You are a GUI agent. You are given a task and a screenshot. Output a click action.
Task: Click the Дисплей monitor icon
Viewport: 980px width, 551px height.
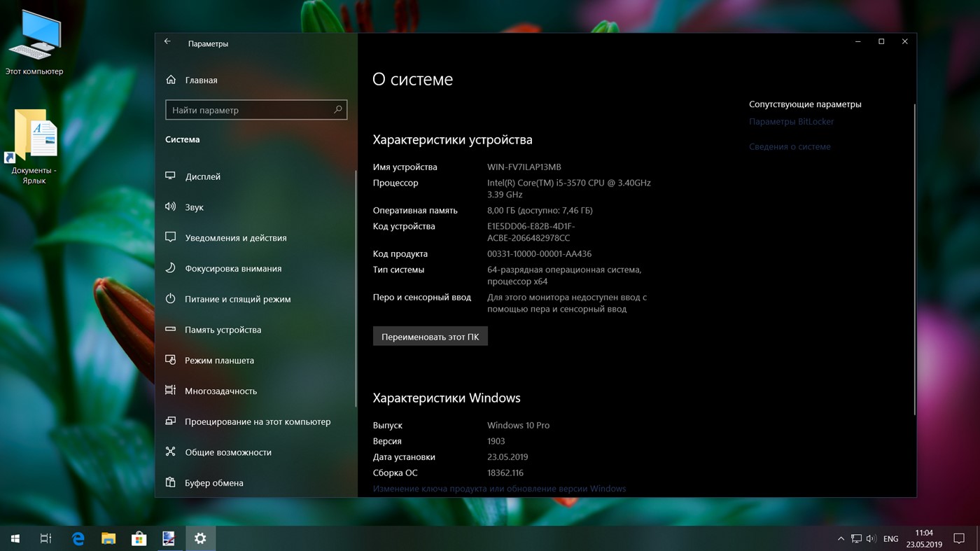point(170,176)
